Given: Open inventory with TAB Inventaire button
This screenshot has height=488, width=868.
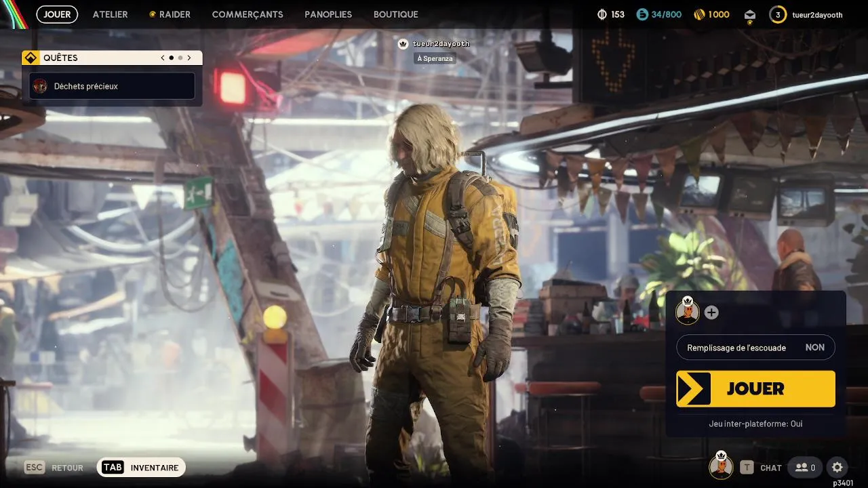Looking at the screenshot, I should click(141, 468).
